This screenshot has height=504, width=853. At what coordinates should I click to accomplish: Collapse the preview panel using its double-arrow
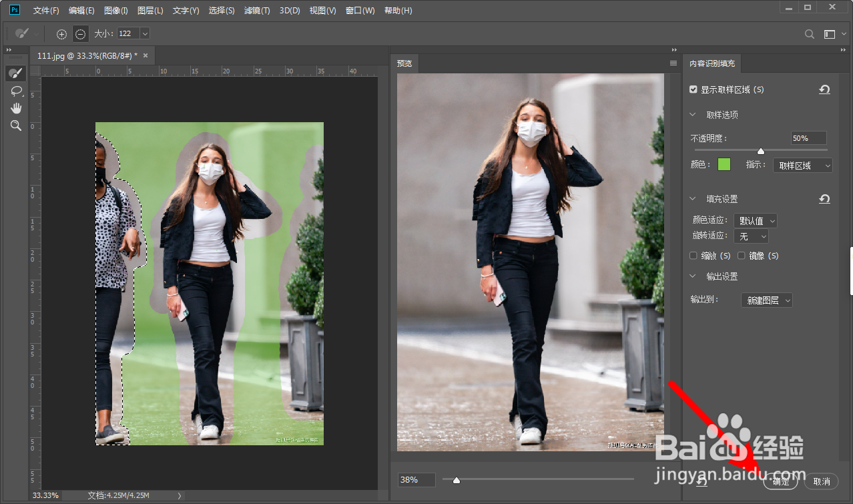point(673,49)
